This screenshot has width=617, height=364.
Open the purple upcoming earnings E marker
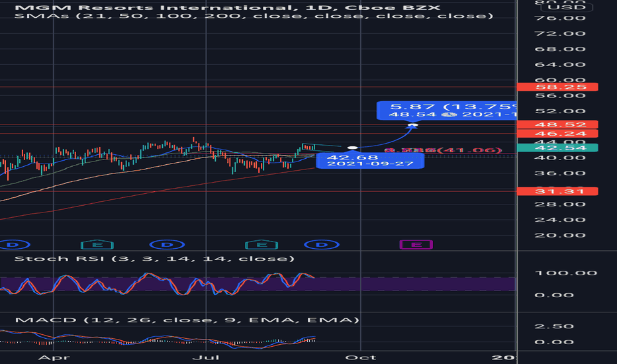[x=416, y=245]
